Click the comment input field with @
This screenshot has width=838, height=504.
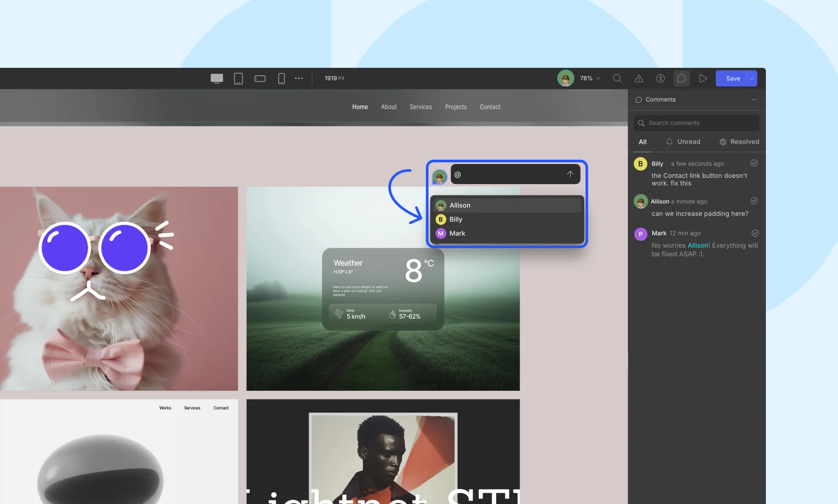tap(515, 174)
